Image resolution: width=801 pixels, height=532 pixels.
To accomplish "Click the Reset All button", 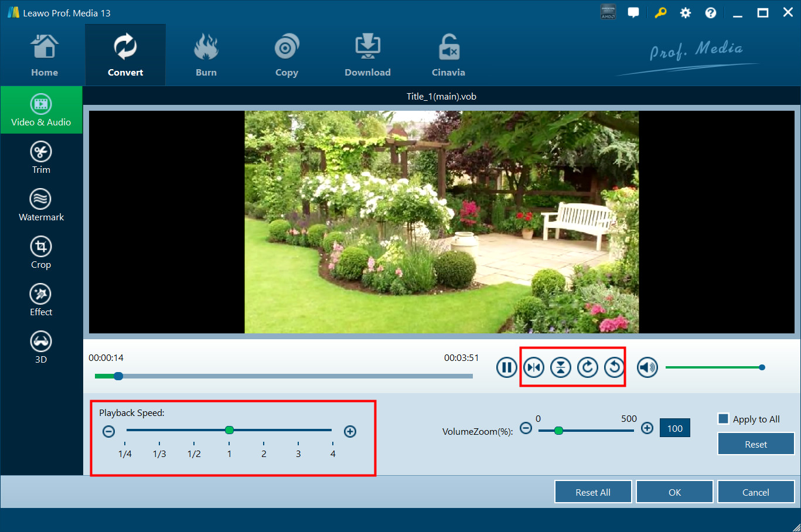I will (593, 492).
